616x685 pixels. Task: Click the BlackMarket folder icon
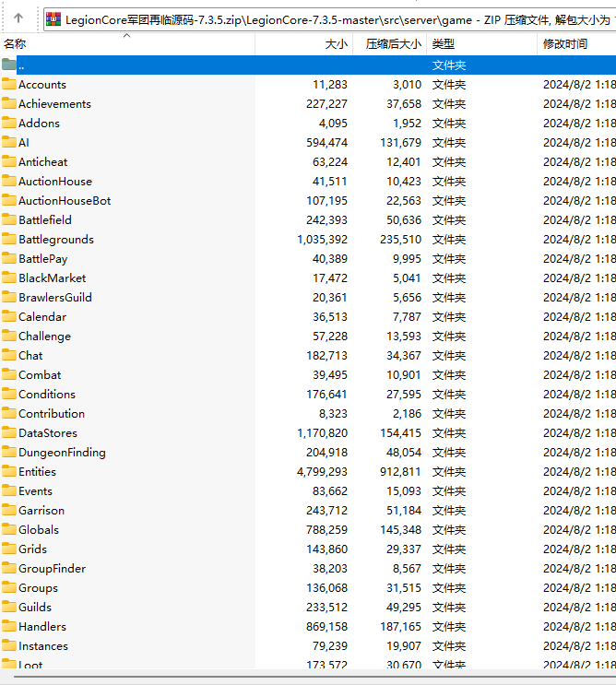click(8, 278)
